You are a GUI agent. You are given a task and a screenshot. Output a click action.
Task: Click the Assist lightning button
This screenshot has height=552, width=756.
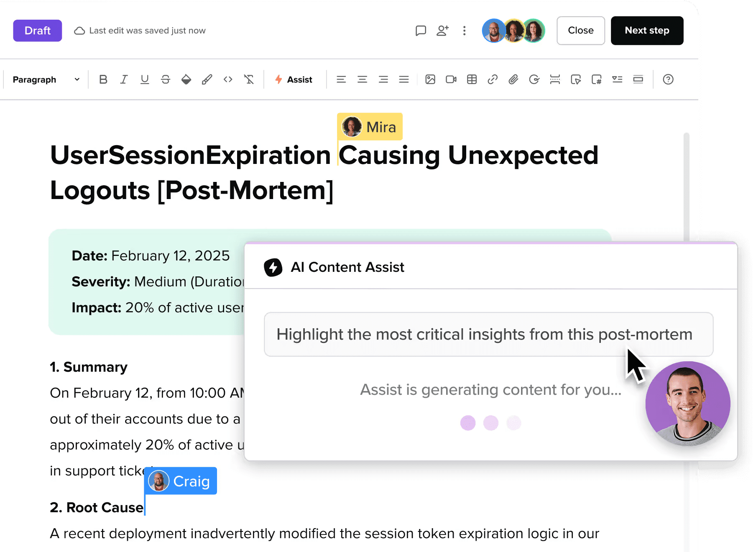tap(294, 79)
